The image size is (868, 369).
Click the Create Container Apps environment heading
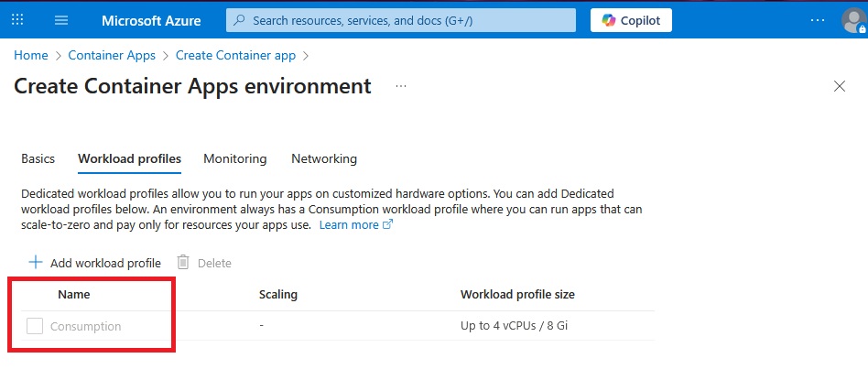click(192, 86)
